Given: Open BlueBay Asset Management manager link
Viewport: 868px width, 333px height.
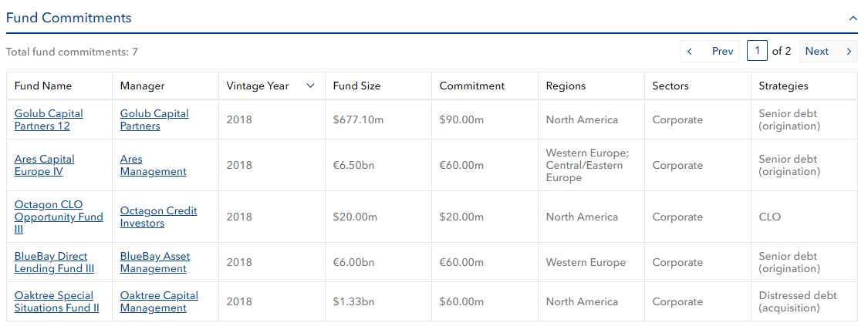Looking at the screenshot, I should coord(155,262).
